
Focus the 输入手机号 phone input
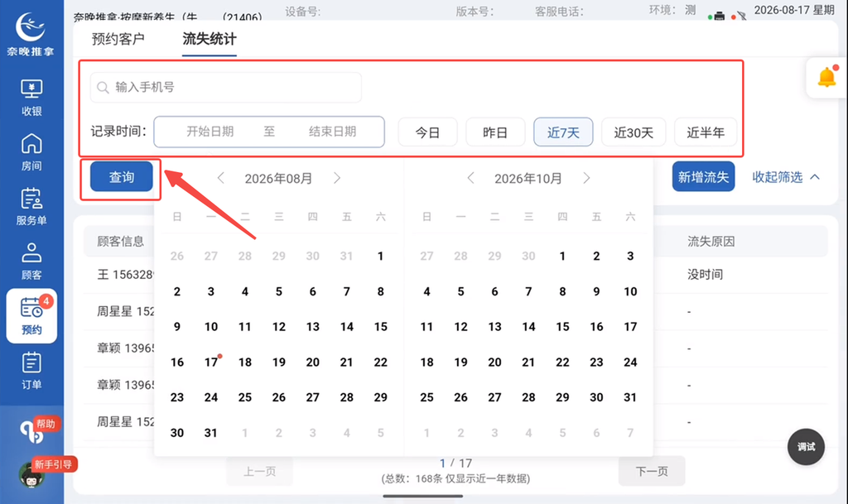pyautogui.click(x=226, y=88)
